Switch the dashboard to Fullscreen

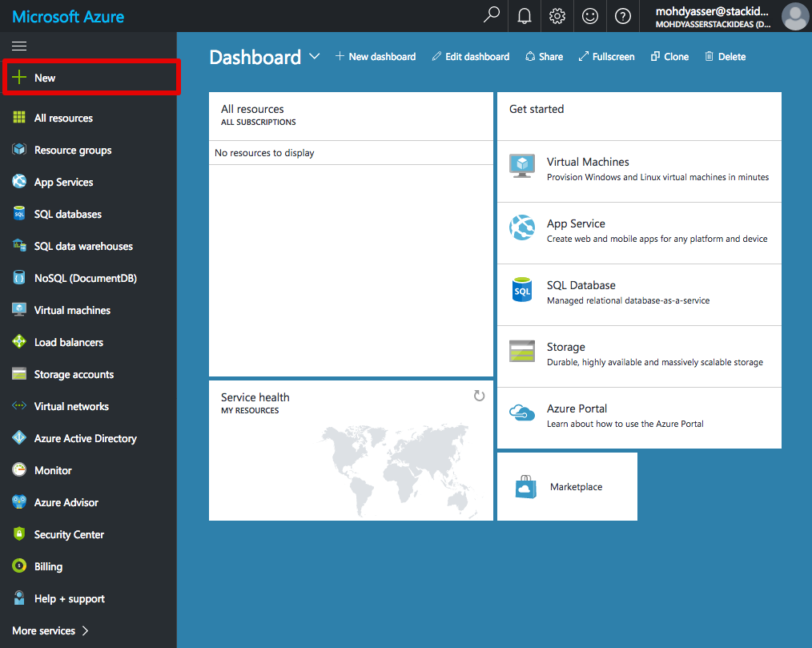coord(606,56)
